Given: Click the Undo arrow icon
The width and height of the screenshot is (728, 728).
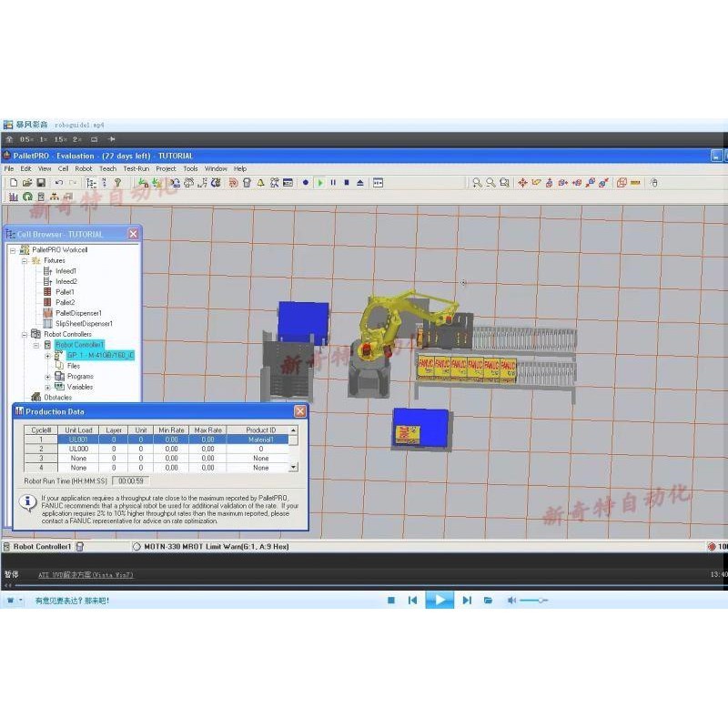Looking at the screenshot, I should (59, 183).
